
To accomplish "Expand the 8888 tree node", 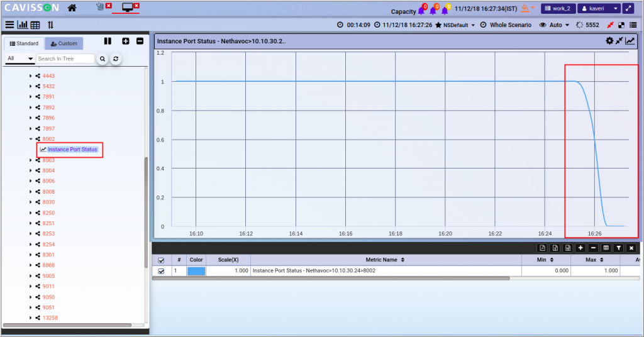I will point(30,265).
